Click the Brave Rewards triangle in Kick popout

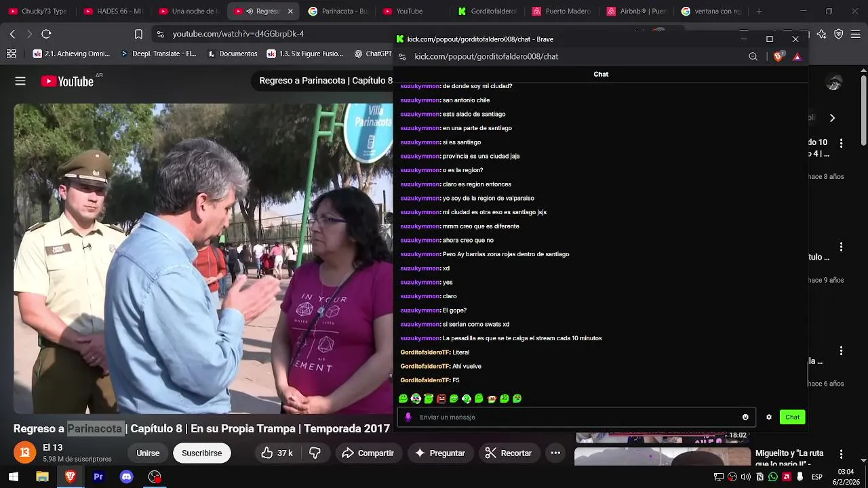point(797,56)
